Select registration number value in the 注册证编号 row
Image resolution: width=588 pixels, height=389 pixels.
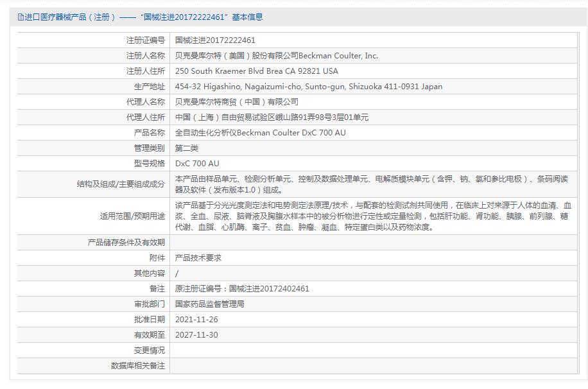215,40
